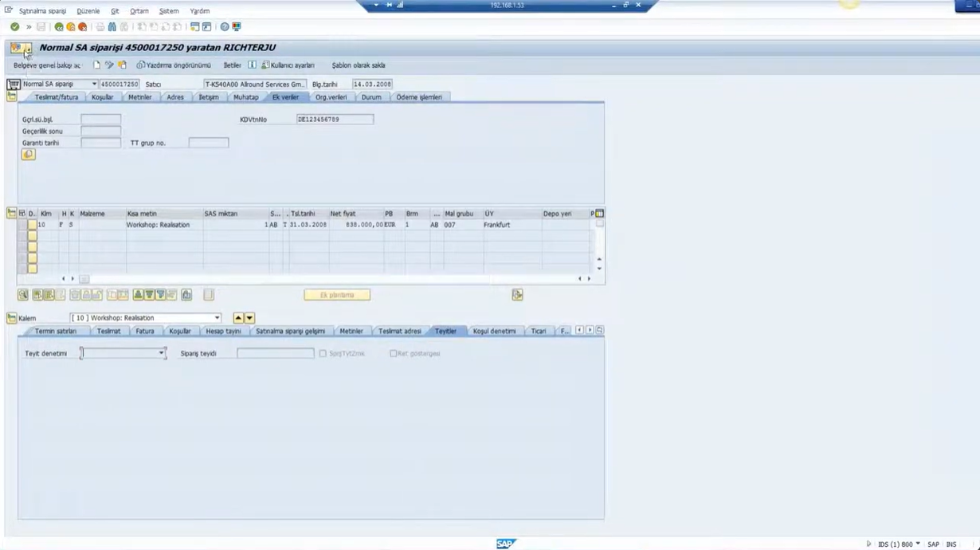
Task: Click the binoculars Find icon
Action: (x=112, y=27)
